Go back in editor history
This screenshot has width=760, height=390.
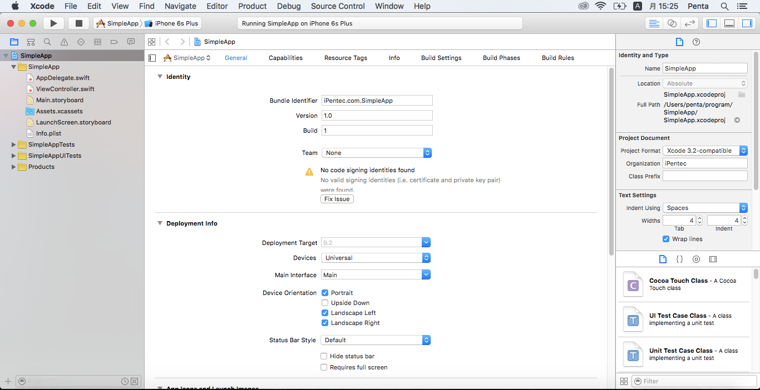[167, 42]
